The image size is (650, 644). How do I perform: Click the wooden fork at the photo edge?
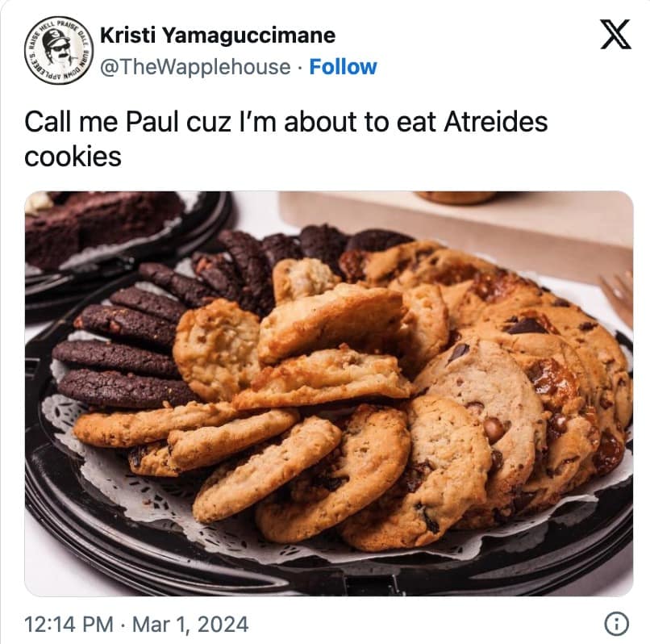click(619, 297)
